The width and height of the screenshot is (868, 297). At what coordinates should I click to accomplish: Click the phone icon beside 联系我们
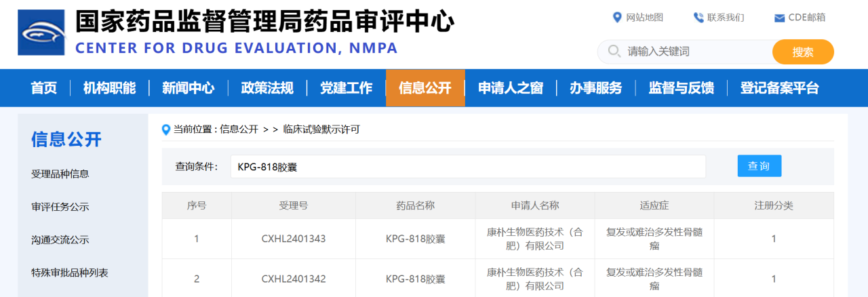point(698,18)
